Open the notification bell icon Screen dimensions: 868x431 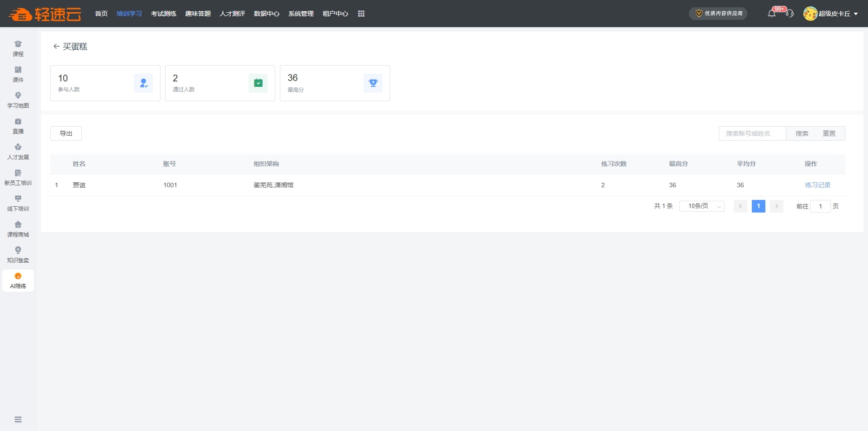[772, 14]
